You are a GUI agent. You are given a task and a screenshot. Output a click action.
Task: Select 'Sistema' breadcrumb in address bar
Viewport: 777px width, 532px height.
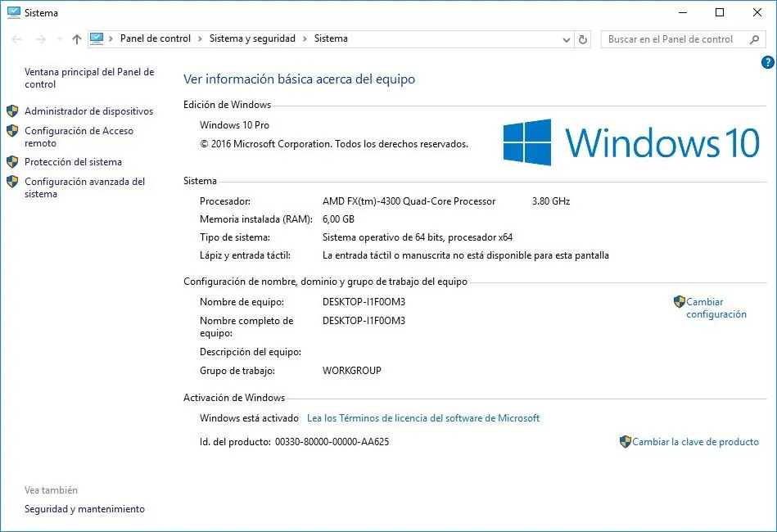(331, 38)
